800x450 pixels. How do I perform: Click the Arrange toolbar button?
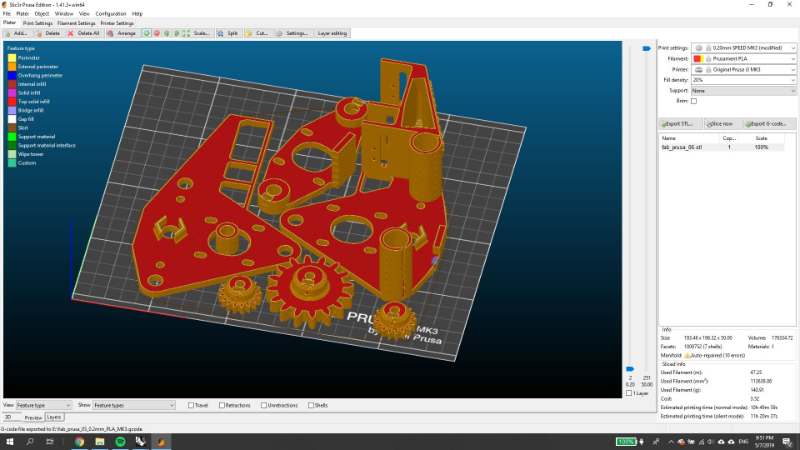[x=122, y=33]
